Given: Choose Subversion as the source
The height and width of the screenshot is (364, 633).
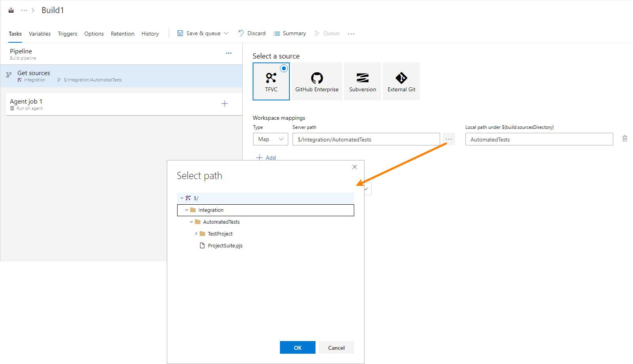Looking at the screenshot, I should [x=362, y=81].
